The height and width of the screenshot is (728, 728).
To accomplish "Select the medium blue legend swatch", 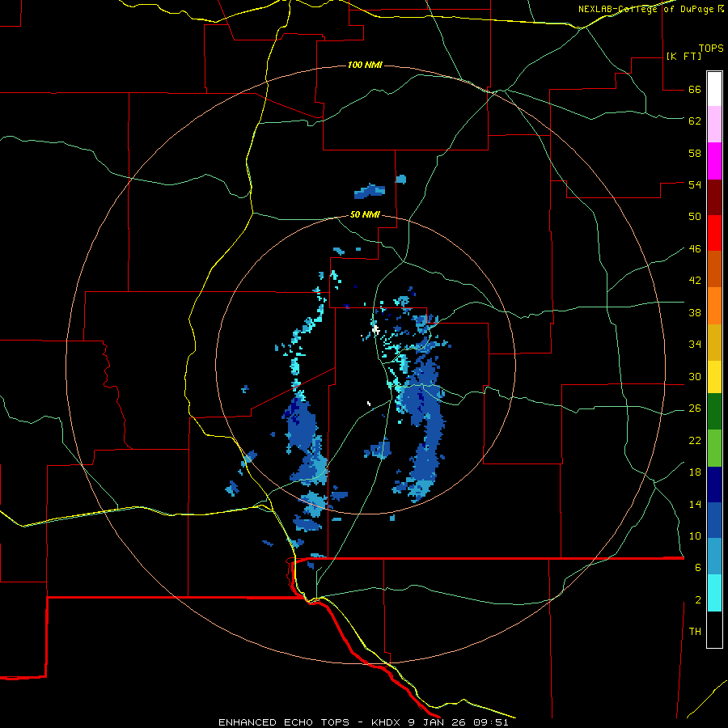I will tap(714, 520).
